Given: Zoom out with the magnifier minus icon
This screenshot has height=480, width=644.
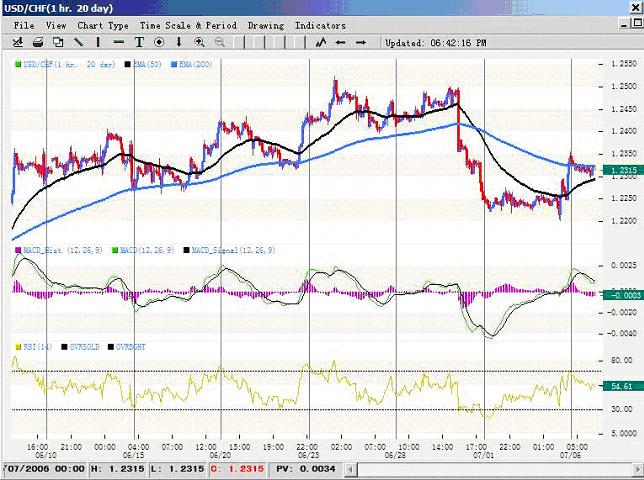Looking at the screenshot, I should click(220, 42).
